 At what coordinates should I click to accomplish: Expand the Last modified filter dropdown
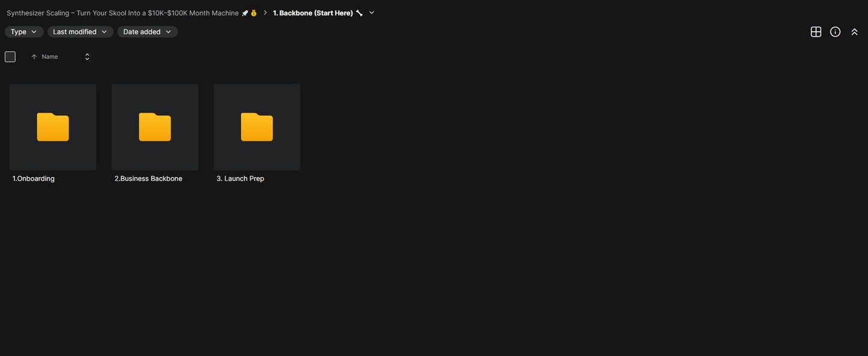pos(80,32)
